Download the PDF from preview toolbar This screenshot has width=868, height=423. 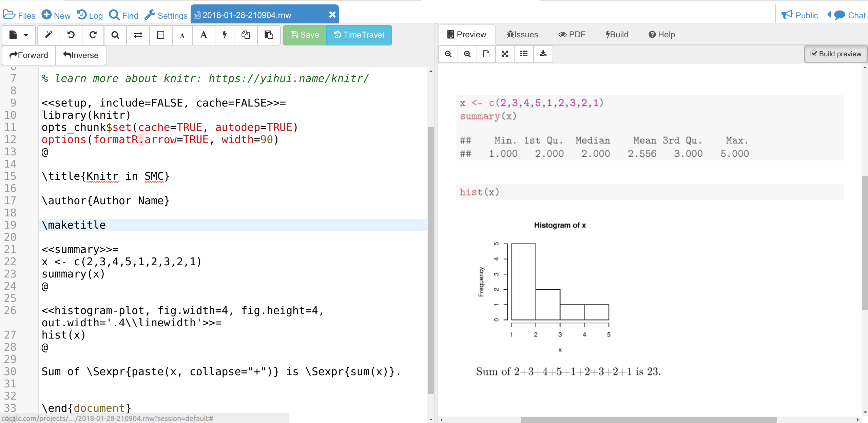pyautogui.click(x=543, y=54)
